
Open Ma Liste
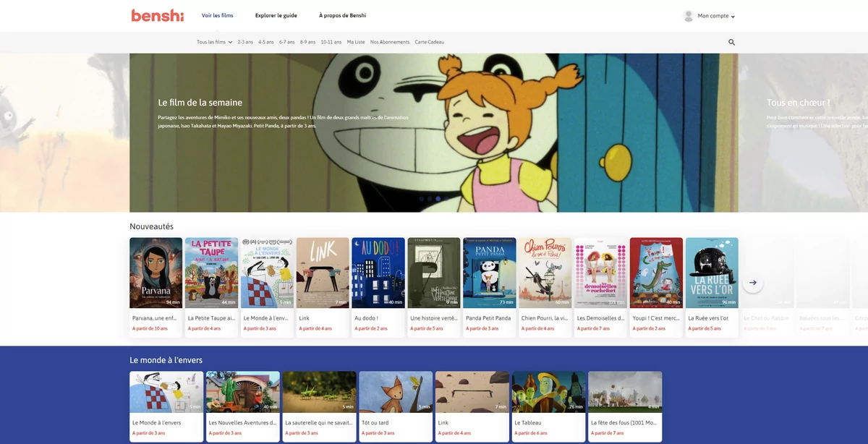pos(356,42)
